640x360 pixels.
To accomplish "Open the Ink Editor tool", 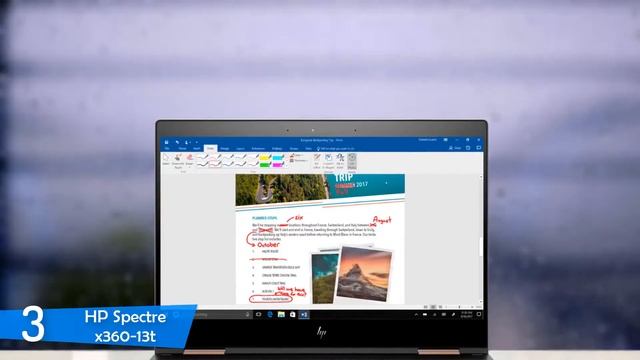I will (317, 161).
